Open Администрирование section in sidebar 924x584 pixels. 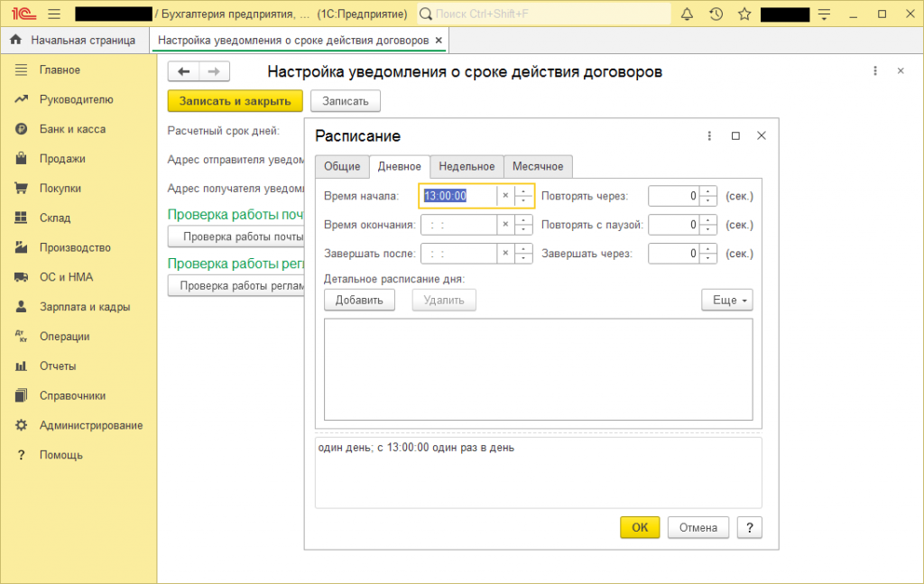point(90,425)
